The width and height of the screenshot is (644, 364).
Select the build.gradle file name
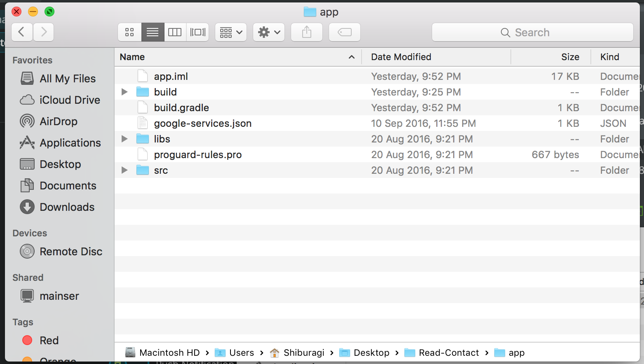click(x=181, y=108)
